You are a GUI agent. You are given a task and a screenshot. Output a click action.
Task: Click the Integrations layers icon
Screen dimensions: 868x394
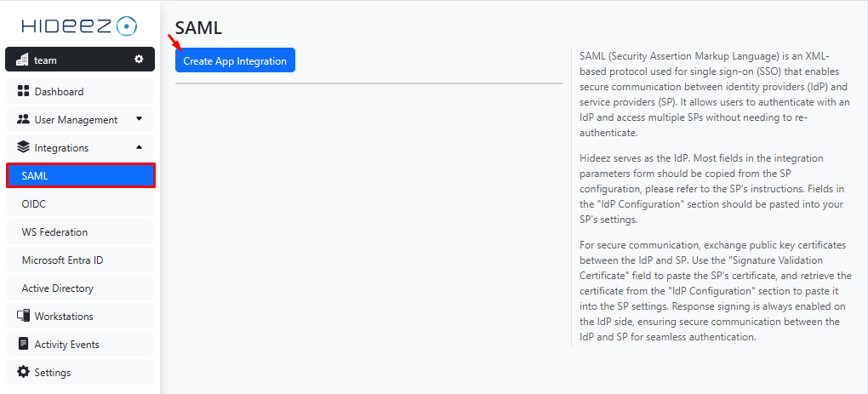[x=24, y=147]
